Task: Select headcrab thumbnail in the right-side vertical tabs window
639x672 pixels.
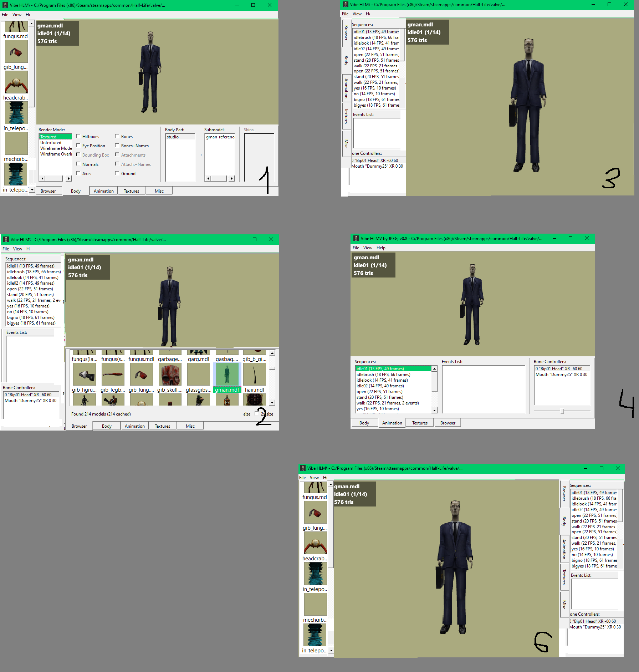Action: tap(316, 543)
